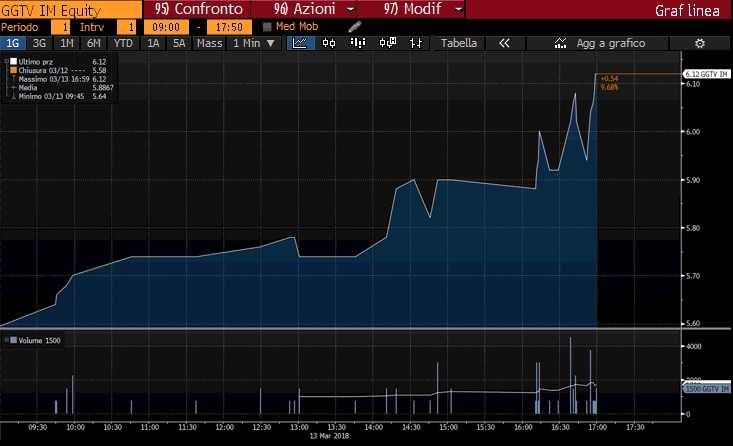Select the fifth chart style icon

[419, 43]
